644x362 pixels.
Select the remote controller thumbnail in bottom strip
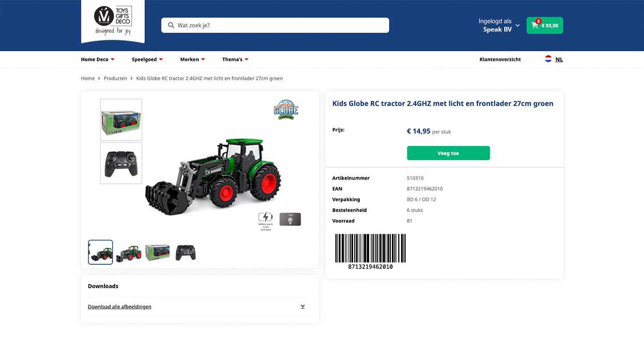coord(185,252)
